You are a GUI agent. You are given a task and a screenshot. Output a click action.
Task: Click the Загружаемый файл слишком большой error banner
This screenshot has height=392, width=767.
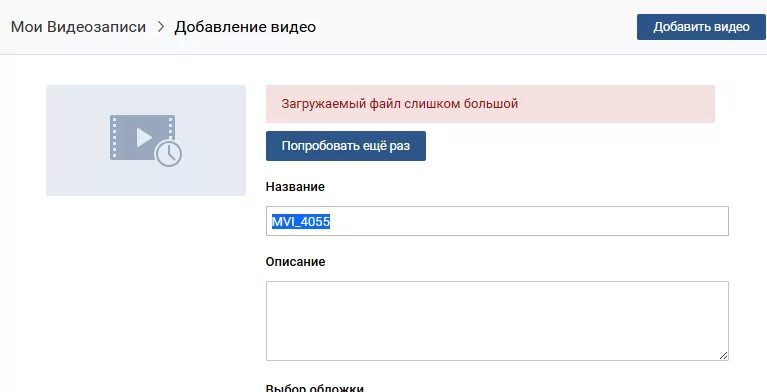490,104
